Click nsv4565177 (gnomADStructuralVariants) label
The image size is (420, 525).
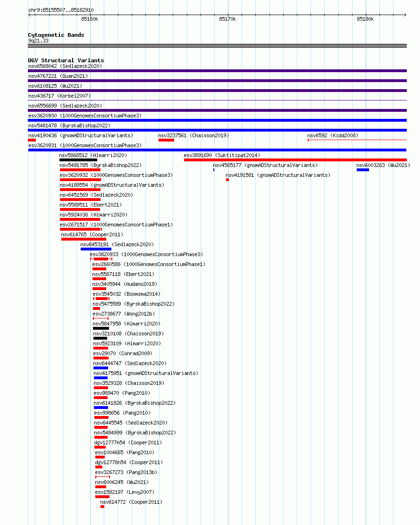[265, 165]
